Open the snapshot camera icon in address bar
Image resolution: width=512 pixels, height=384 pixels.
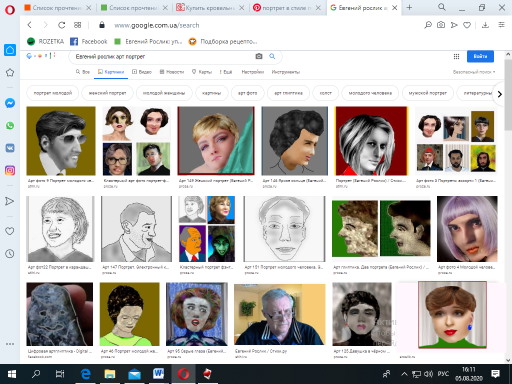pyautogui.click(x=441, y=25)
